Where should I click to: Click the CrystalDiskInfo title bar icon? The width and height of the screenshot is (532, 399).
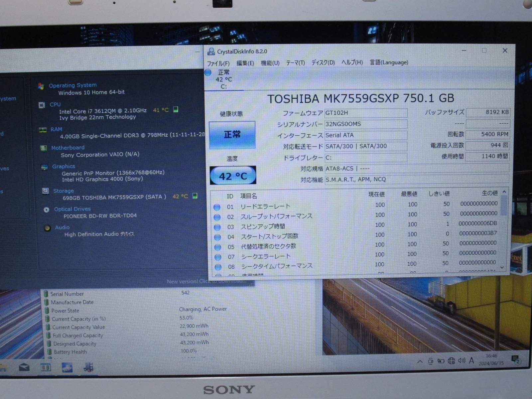click(211, 52)
